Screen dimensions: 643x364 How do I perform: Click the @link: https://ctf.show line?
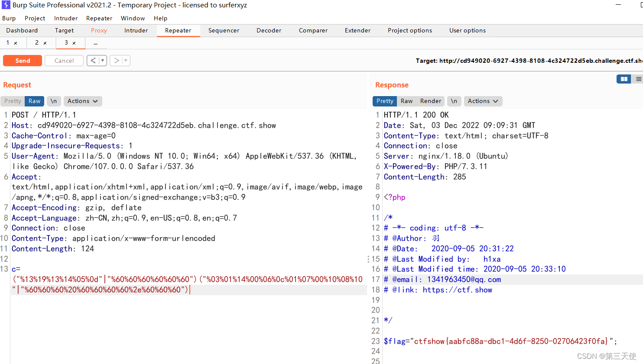pyautogui.click(x=438, y=290)
